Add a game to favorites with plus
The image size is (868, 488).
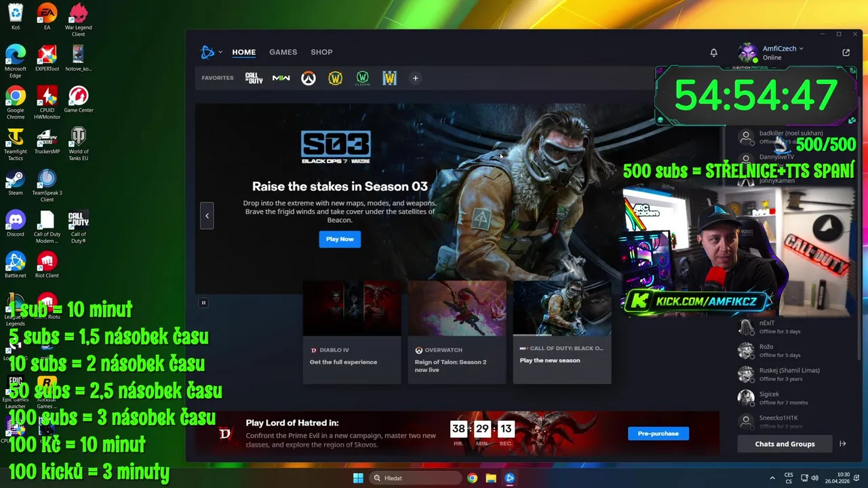coord(416,78)
